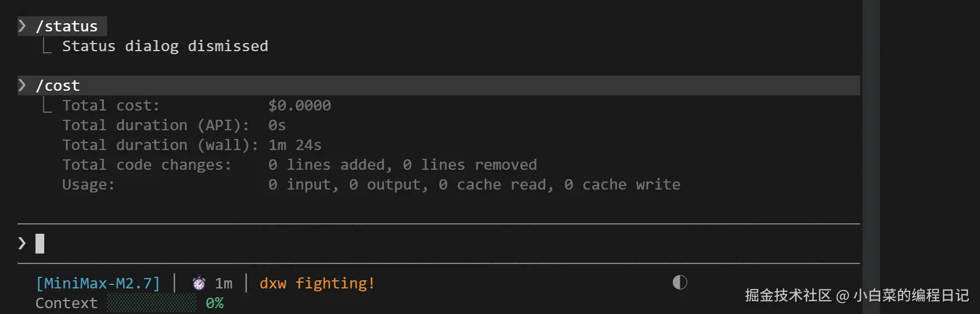Screen dimensions: 980x314
Task: Click the chevron at the empty input prompt
Action: 22,243
